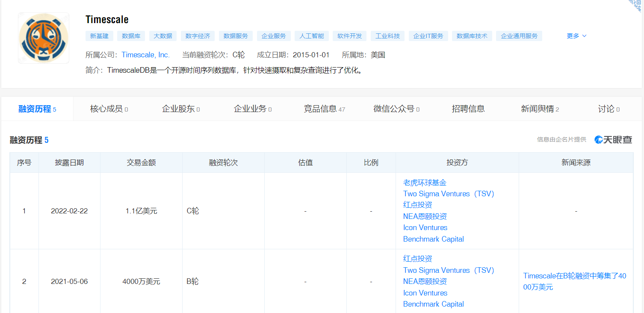
Task: Open NEA恩颐投资 in the C轮 row
Action: tap(425, 216)
